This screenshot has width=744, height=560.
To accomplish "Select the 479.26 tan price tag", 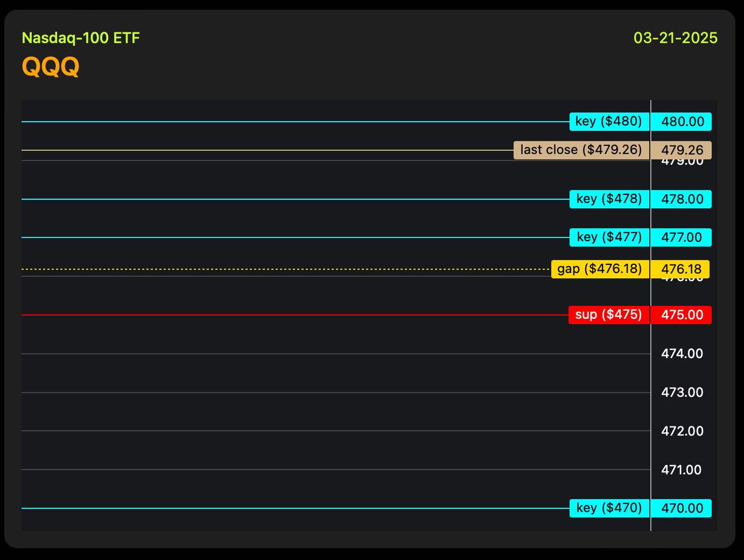I will (x=682, y=150).
